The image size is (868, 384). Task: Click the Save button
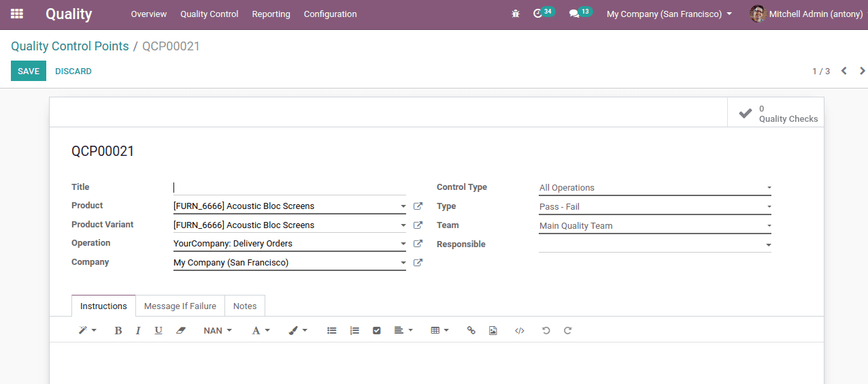[29, 71]
